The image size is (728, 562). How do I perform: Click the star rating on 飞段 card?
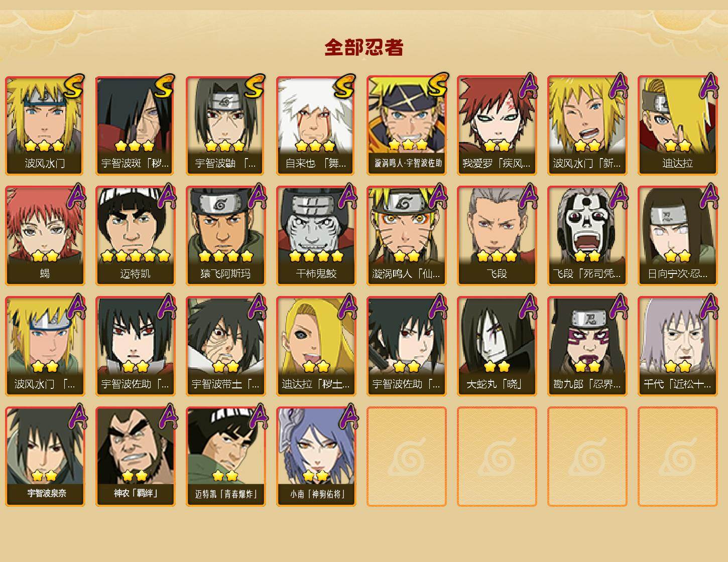coord(497,256)
